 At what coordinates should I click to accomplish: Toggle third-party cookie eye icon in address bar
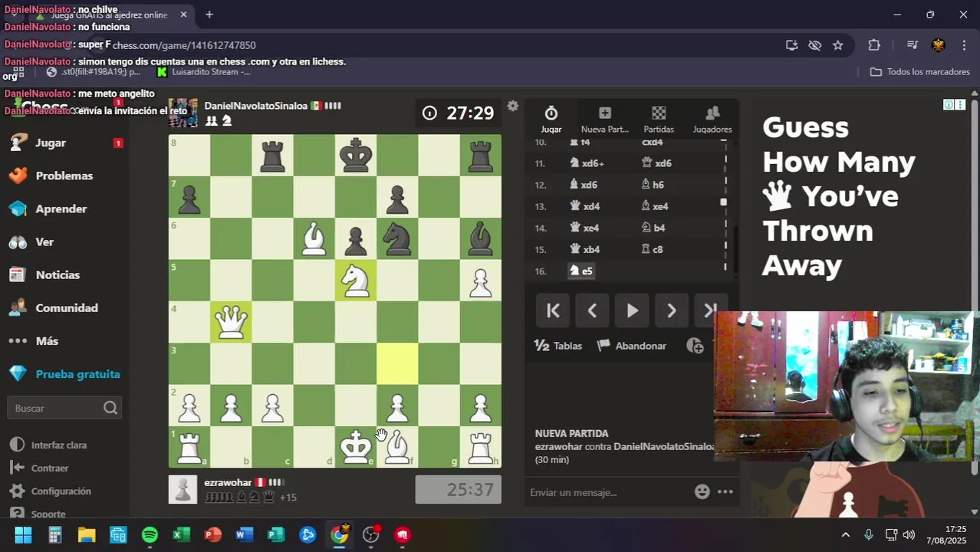[x=815, y=45]
